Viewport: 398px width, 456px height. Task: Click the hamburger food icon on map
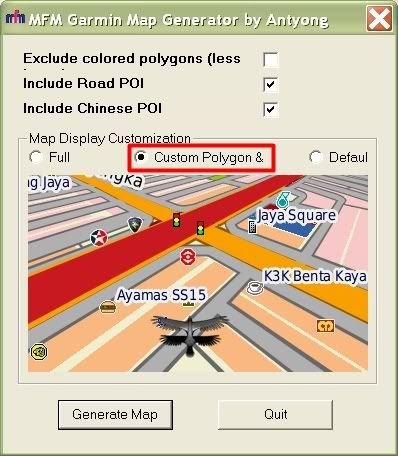(108, 307)
